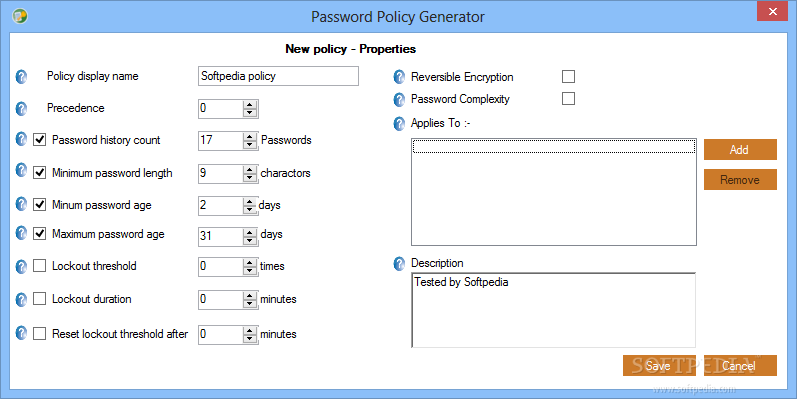Increment Precedence value using up arrow
The width and height of the screenshot is (797, 407).
point(250,104)
